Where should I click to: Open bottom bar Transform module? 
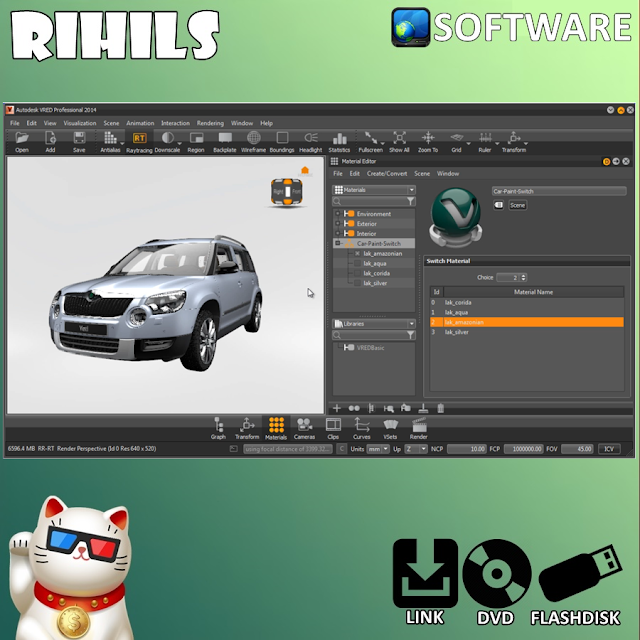(247, 425)
